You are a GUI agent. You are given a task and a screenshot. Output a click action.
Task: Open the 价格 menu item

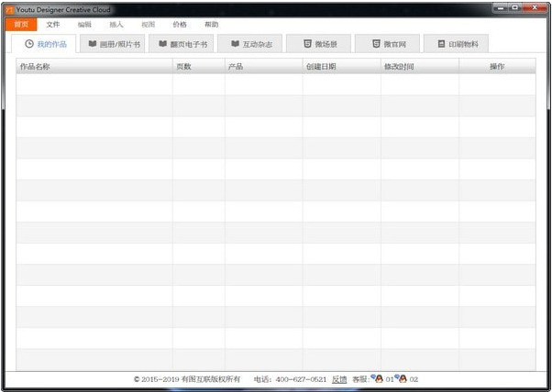[180, 24]
